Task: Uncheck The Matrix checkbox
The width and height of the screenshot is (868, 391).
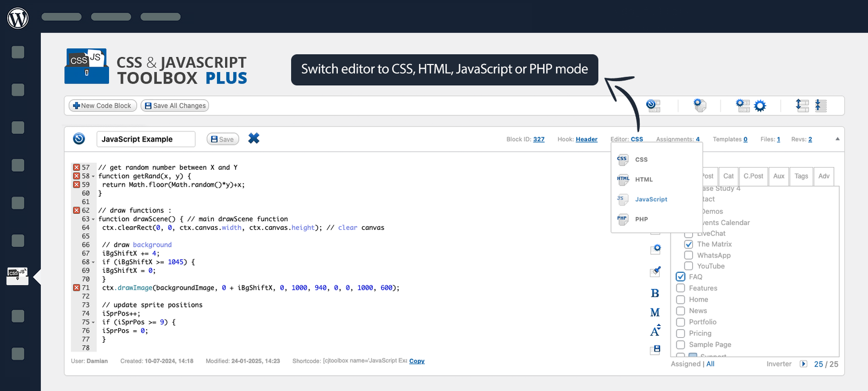Action: [688, 244]
